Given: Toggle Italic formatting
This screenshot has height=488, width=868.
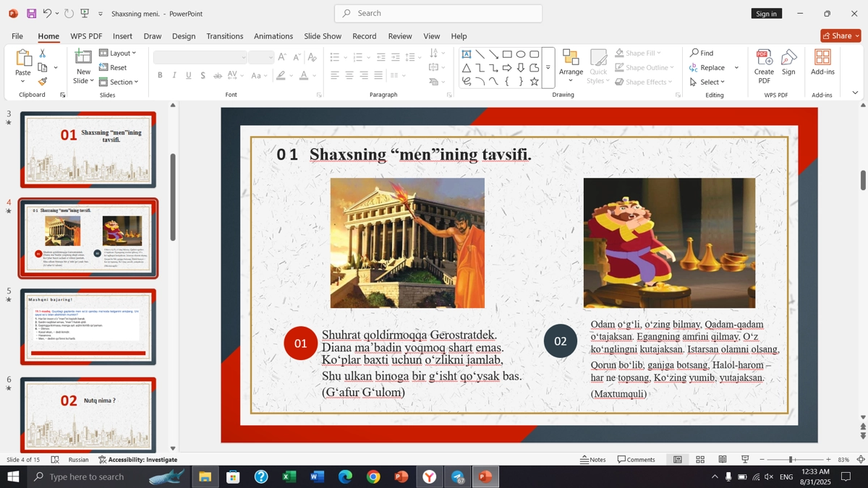Looking at the screenshot, I should (x=174, y=75).
